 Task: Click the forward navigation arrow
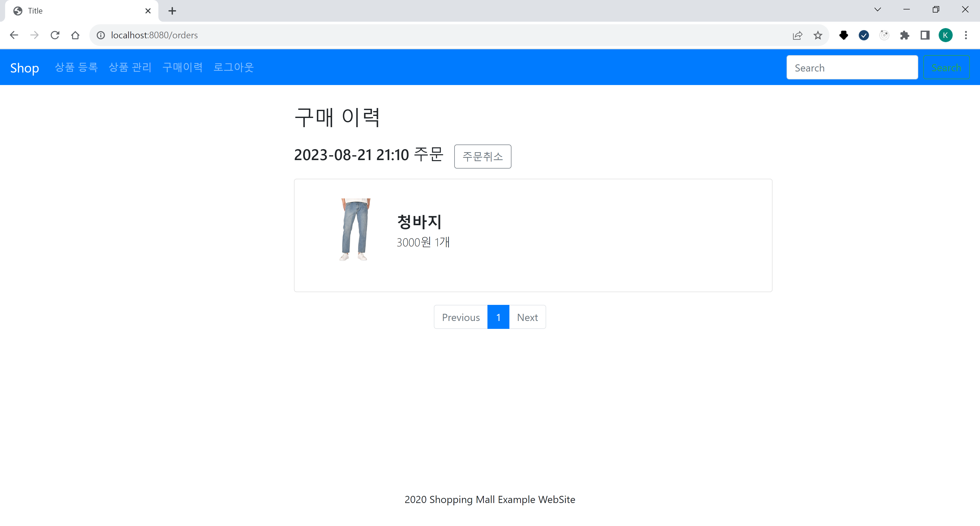point(35,35)
